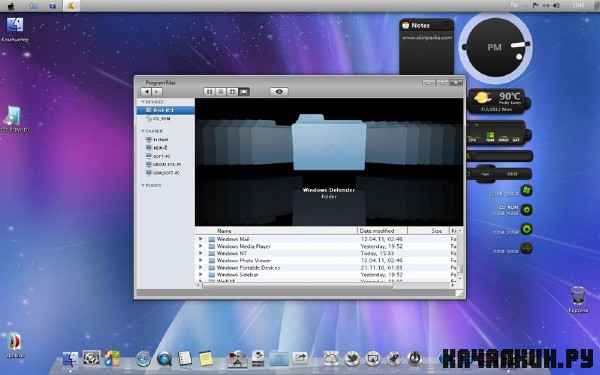Expand the Places section in sidebar

click(143, 186)
